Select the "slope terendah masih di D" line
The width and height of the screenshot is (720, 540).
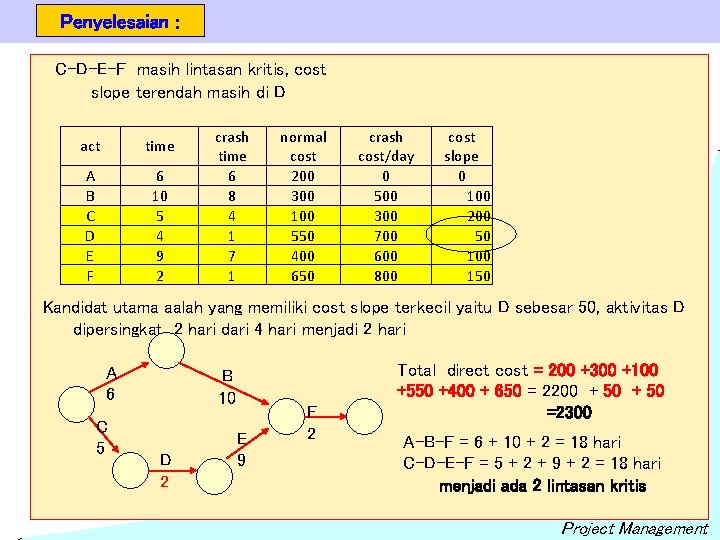pyautogui.click(x=188, y=93)
